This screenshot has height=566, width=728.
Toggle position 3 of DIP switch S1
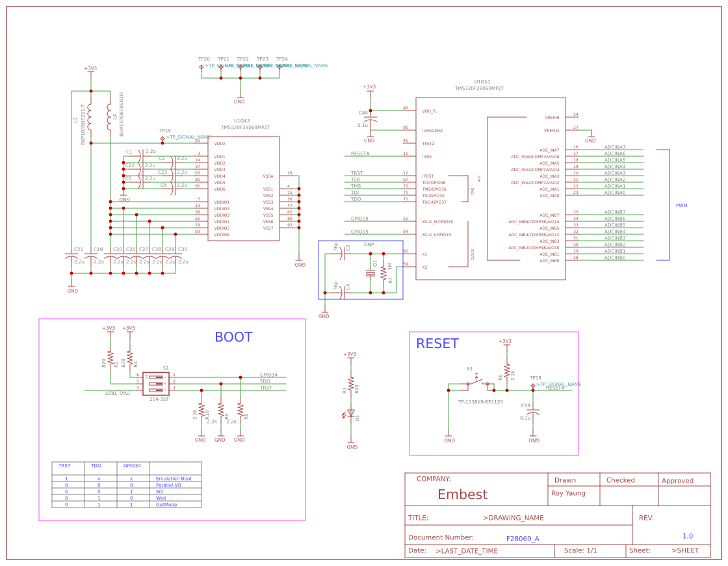click(156, 390)
